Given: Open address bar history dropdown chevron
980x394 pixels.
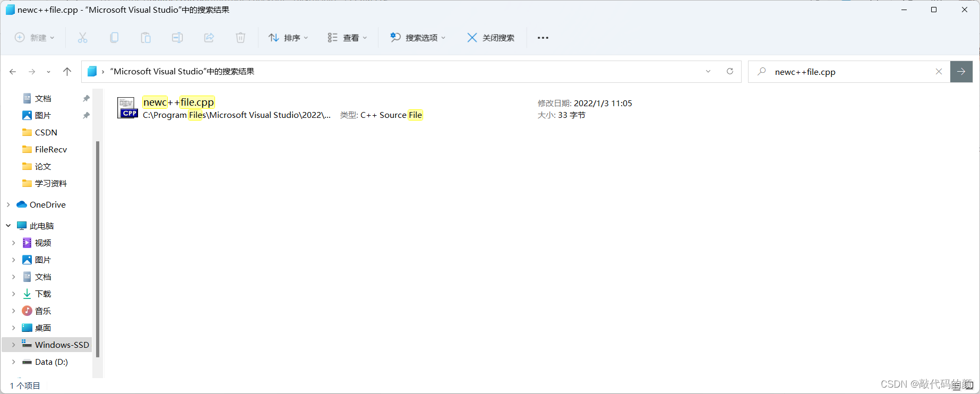Looking at the screenshot, I should pos(708,72).
